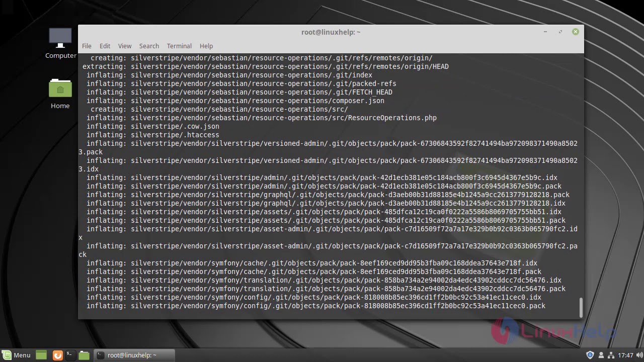Viewport: 644px width, 362px height.
Task: Open the Search menu in terminal
Action: (149, 46)
